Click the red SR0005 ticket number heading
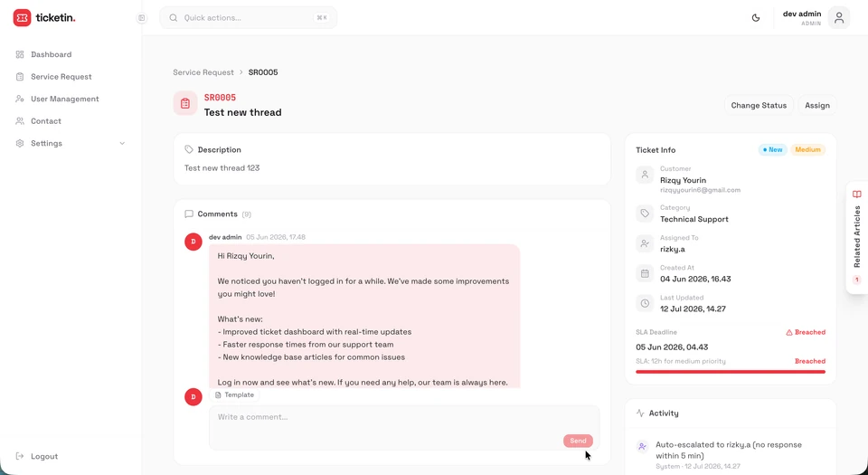 220,98
